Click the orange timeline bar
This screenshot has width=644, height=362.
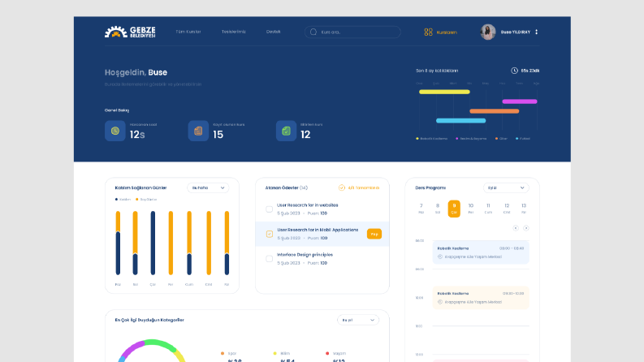(x=494, y=111)
